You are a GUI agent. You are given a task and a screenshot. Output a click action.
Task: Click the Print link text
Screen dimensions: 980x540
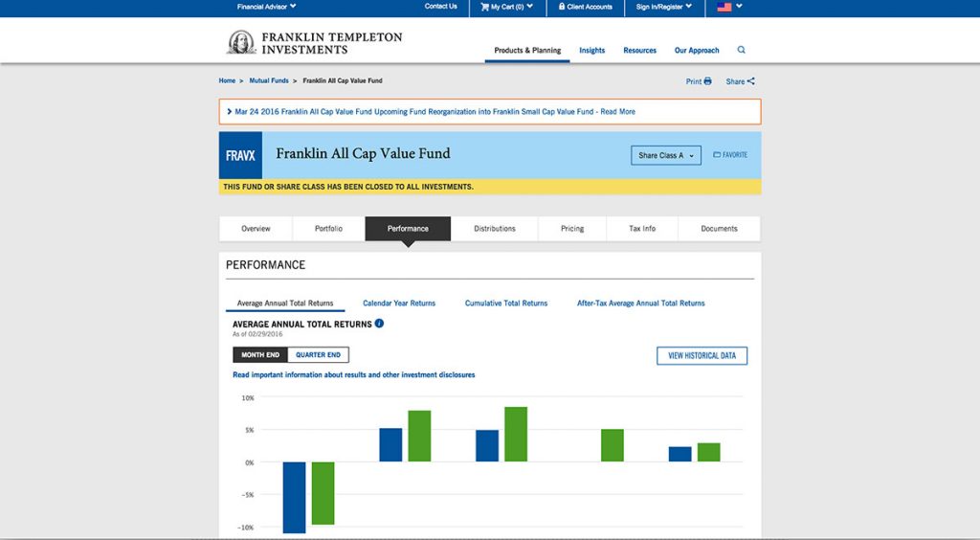pos(693,81)
